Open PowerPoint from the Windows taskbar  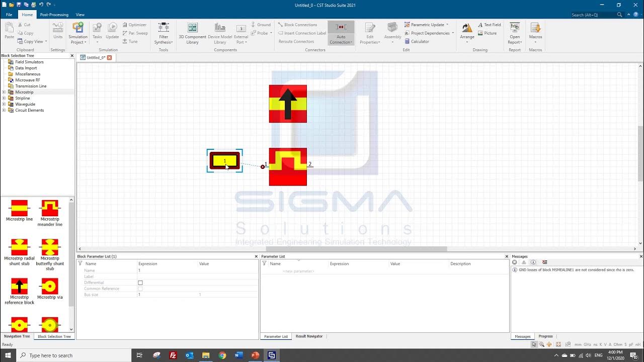click(255, 355)
